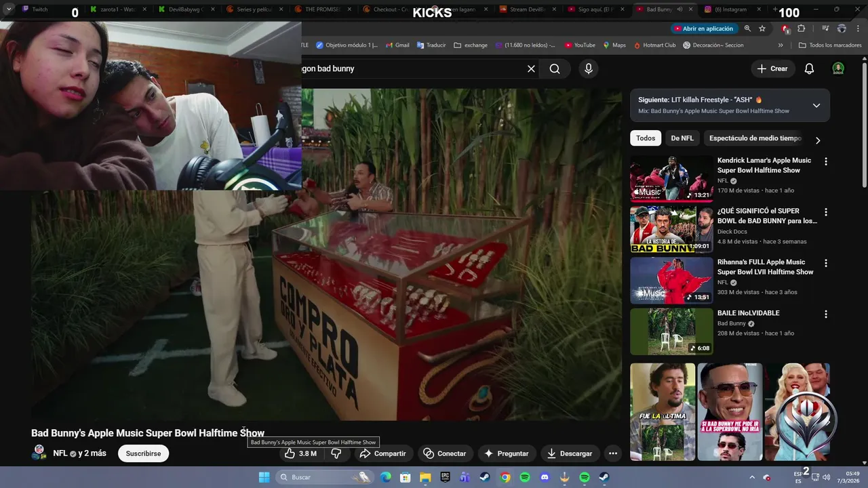Open Microsoft Teams from taskbar

[465, 477]
